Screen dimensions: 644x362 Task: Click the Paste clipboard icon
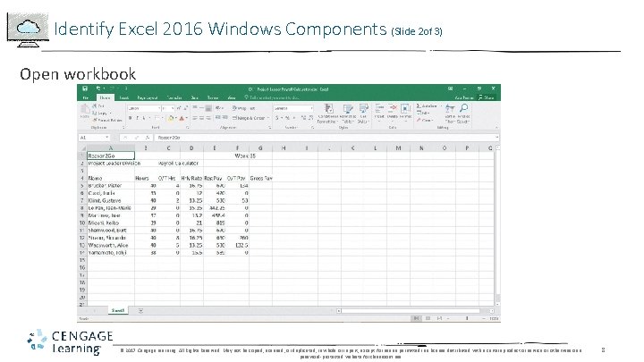point(85,111)
